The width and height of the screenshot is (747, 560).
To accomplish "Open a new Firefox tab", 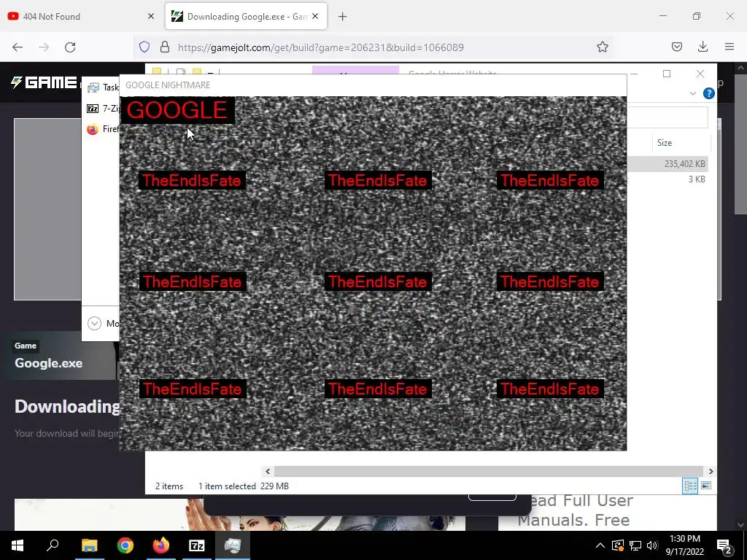I will 342,17.
